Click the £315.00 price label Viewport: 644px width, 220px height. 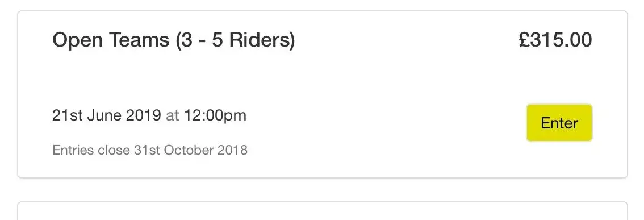[555, 40]
